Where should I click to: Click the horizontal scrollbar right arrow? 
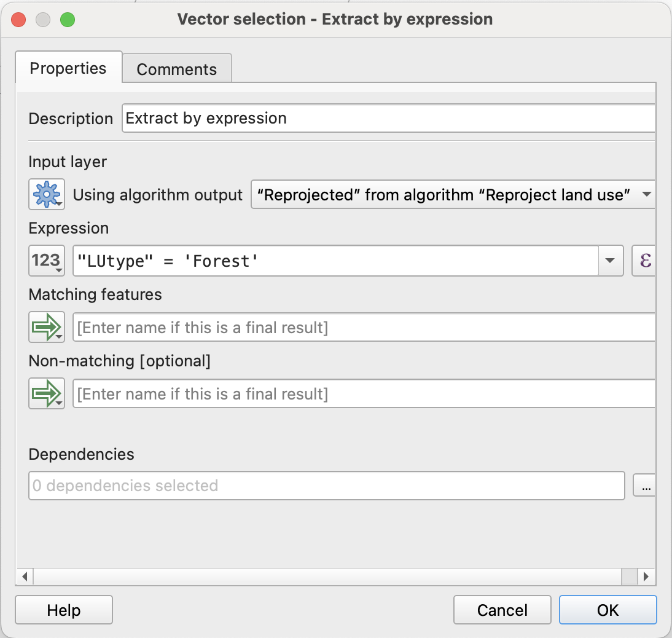646,577
